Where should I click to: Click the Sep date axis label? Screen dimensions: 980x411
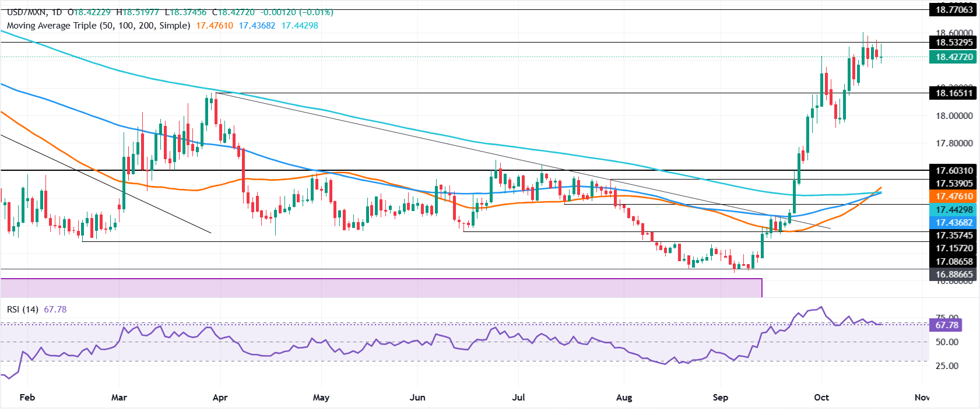tap(721, 398)
